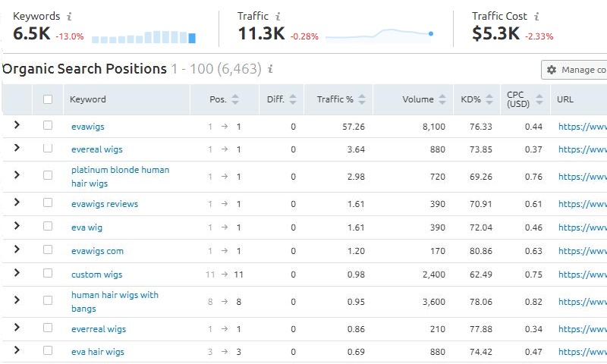This screenshot has height=364, width=607.
Task: Click the 80.86 KD% value
Action: [481, 251]
